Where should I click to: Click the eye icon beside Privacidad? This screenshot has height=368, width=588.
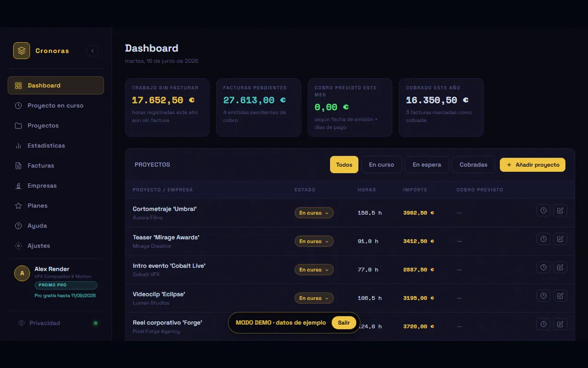pos(21,323)
